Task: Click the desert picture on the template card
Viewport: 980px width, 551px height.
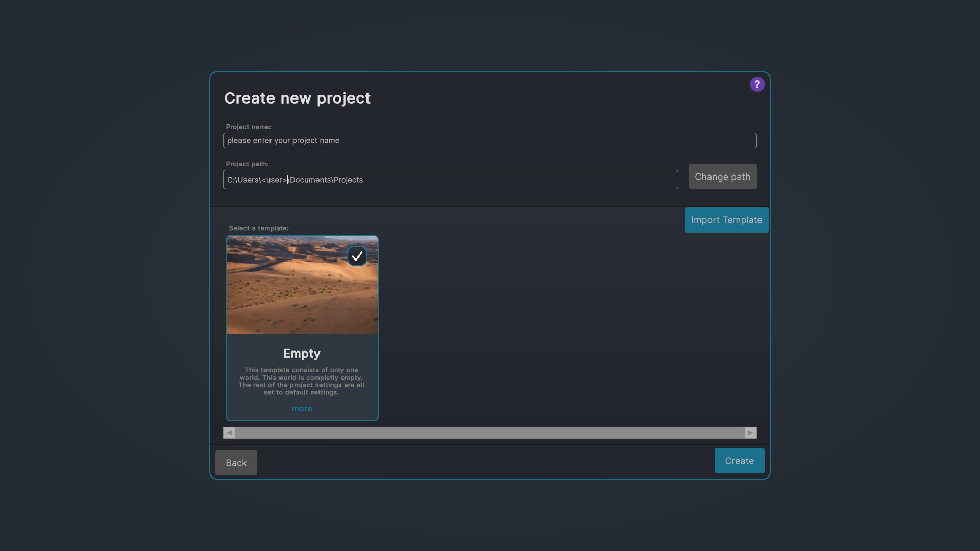Action: (x=302, y=285)
